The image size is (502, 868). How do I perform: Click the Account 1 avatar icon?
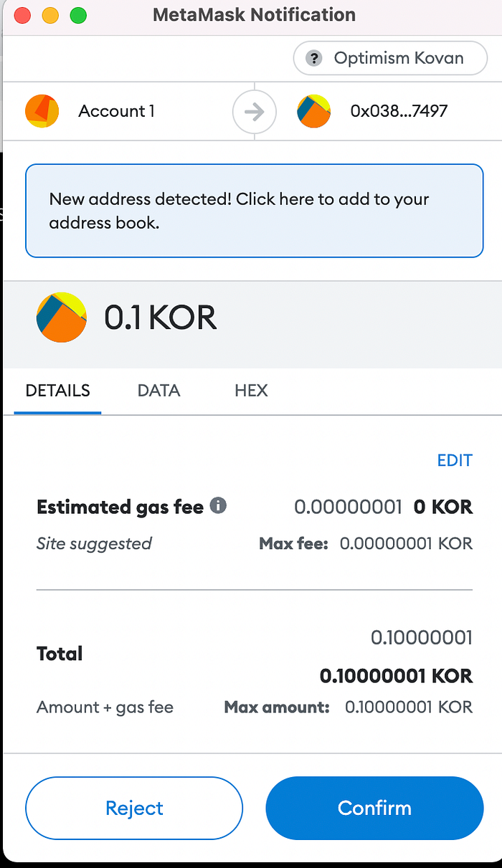tap(42, 111)
